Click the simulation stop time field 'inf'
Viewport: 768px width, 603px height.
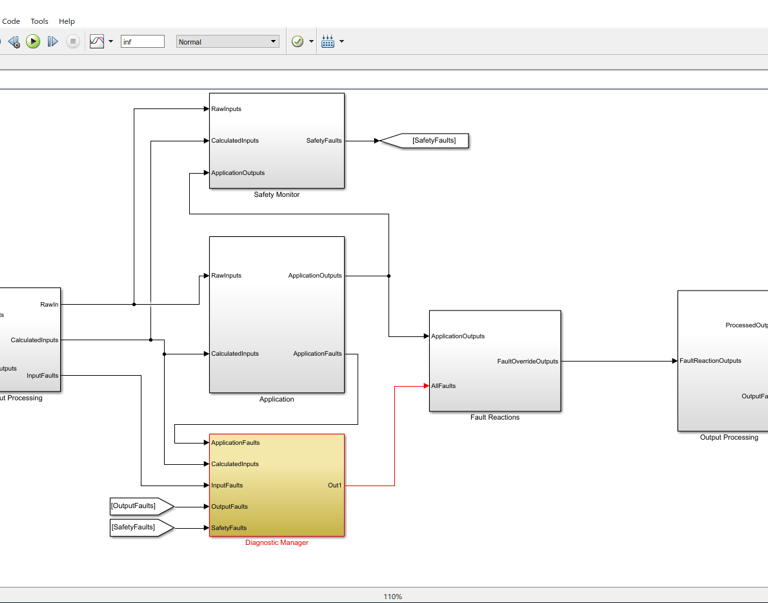pos(143,42)
